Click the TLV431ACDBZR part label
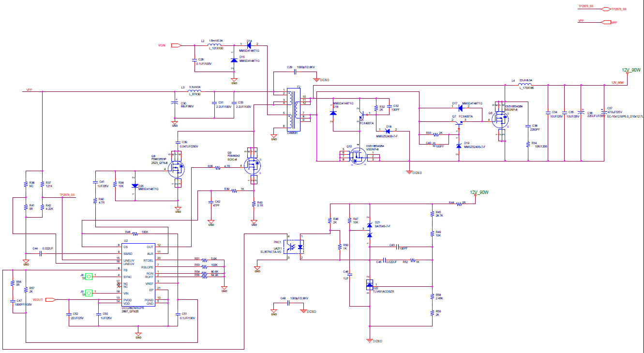The image size is (644, 353). click(383, 292)
